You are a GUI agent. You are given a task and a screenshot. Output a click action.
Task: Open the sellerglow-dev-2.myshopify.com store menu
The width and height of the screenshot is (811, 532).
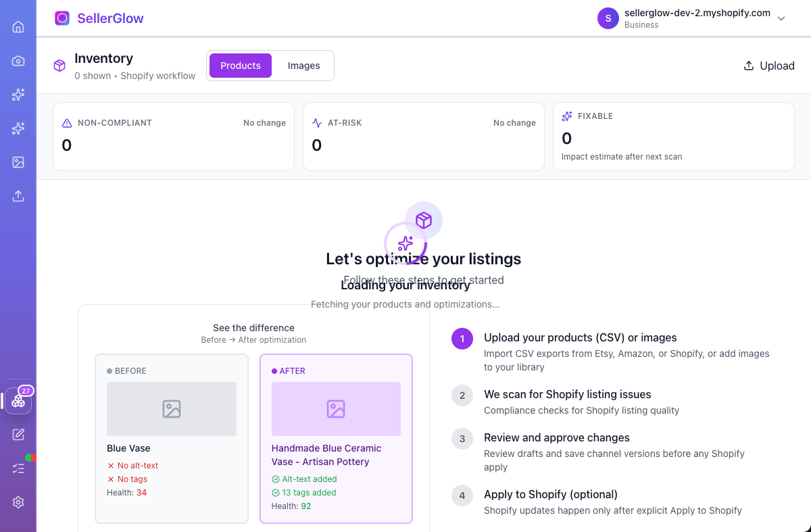(697, 14)
